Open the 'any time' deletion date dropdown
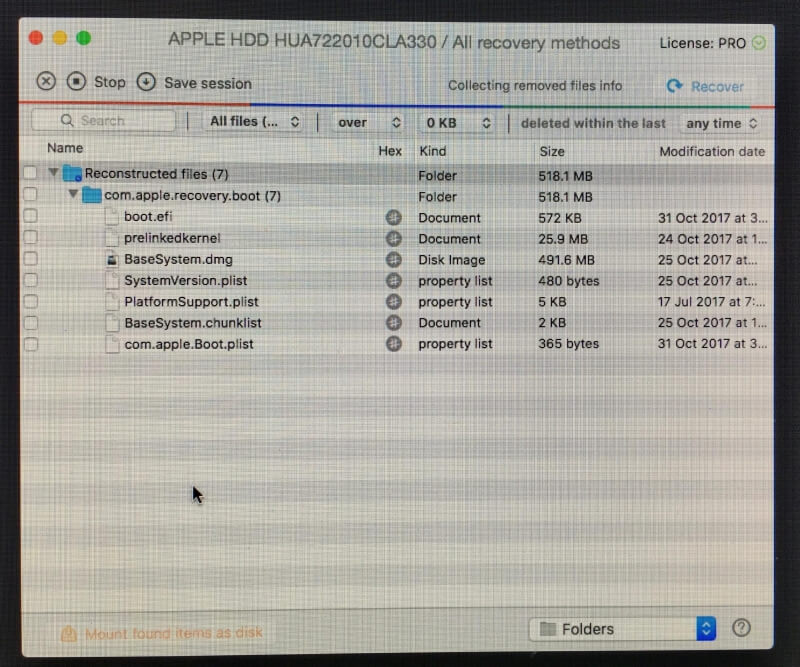Screen dimensions: 800x667 720,123
